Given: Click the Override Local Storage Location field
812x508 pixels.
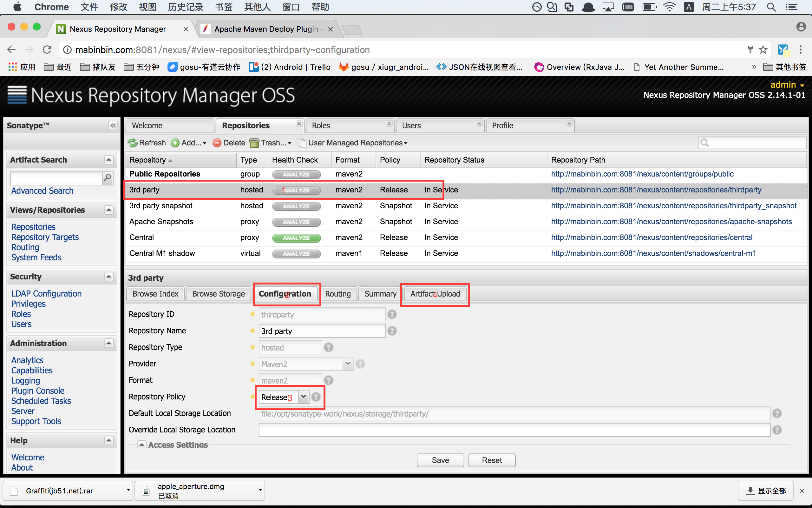Looking at the screenshot, I should pyautogui.click(x=514, y=430).
